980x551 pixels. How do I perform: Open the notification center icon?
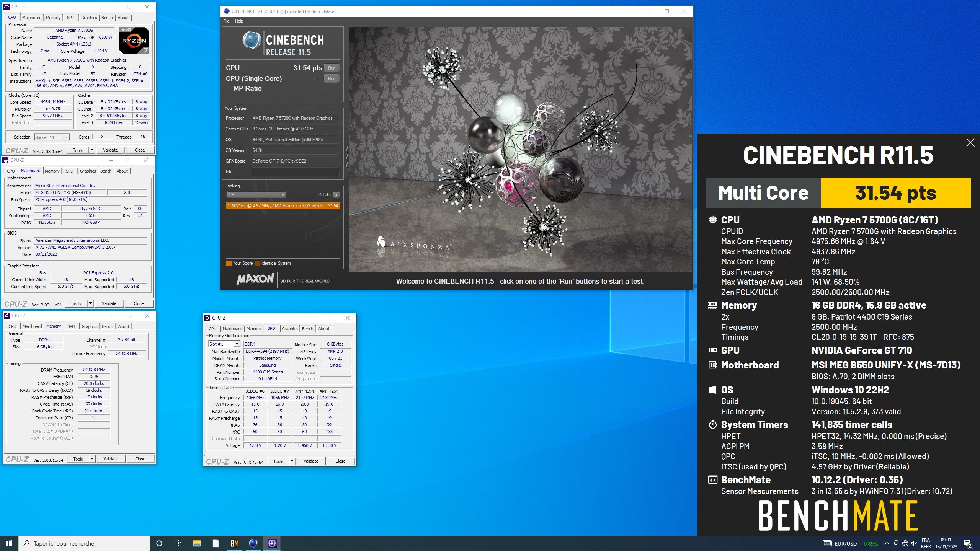(x=968, y=543)
